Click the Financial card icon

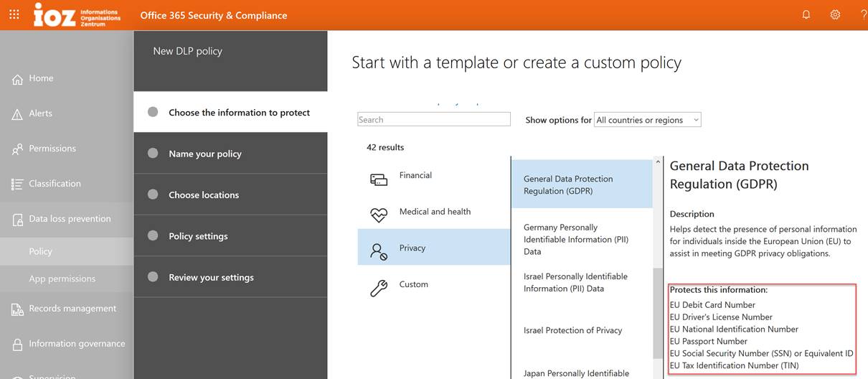point(379,179)
